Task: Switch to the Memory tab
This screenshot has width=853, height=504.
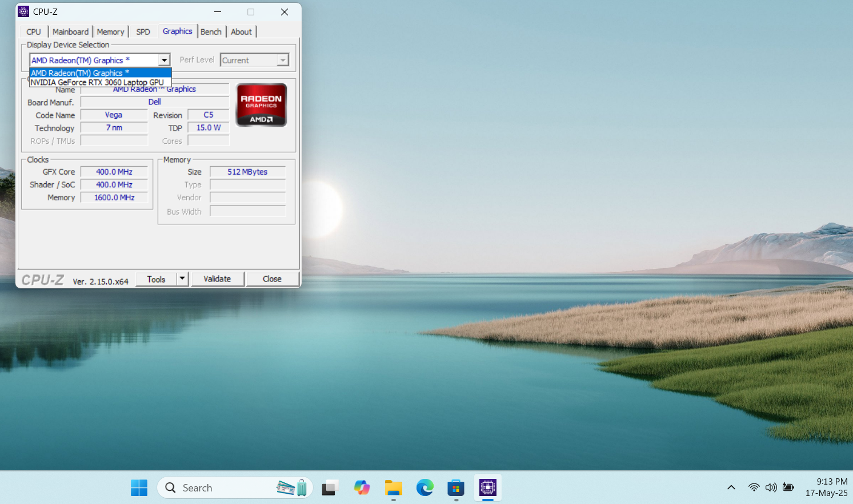Action: [x=110, y=32]
